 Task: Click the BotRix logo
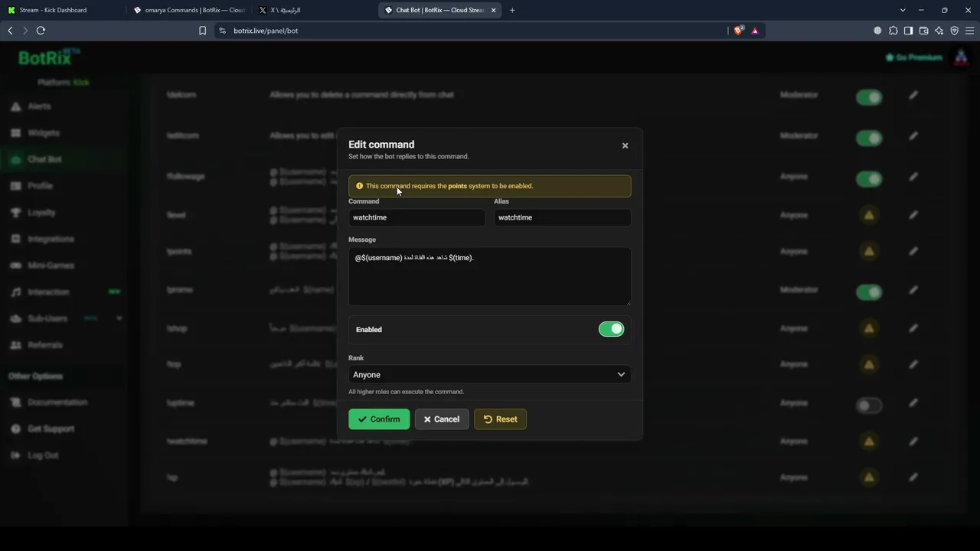tap(49, 57)
